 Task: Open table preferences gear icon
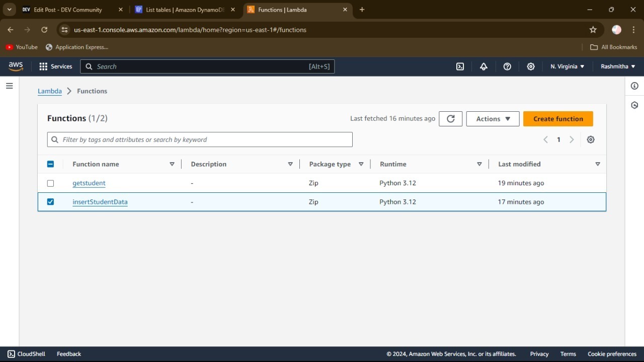591,139
